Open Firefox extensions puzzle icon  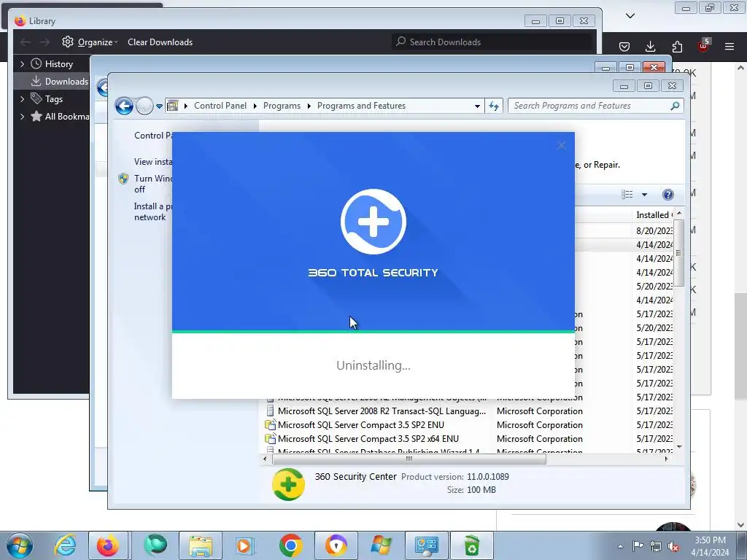point(677,46)
